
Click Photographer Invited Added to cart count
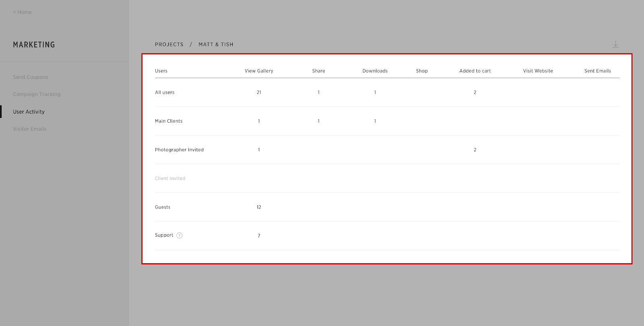pyautogui.click(x=475, y=150)
